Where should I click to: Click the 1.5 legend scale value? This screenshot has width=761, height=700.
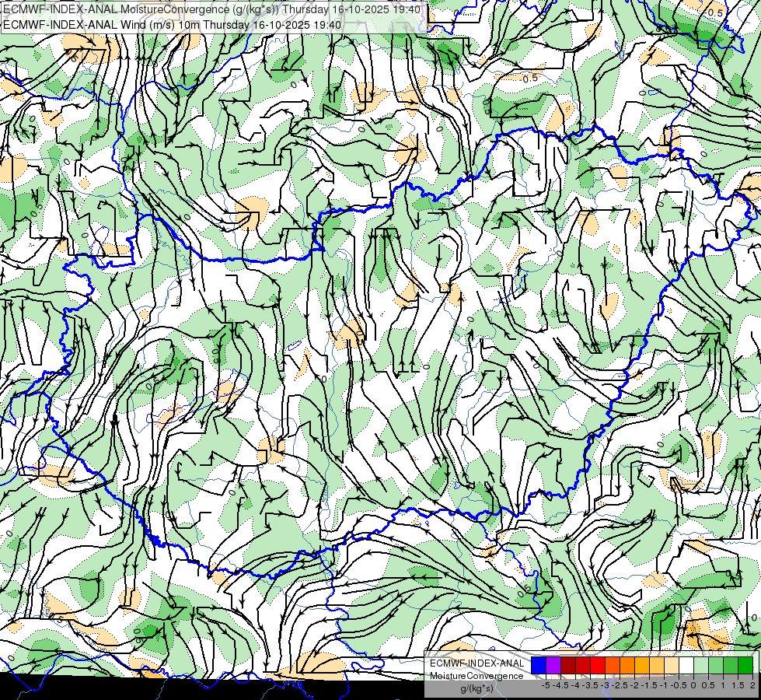pos(738,685)
